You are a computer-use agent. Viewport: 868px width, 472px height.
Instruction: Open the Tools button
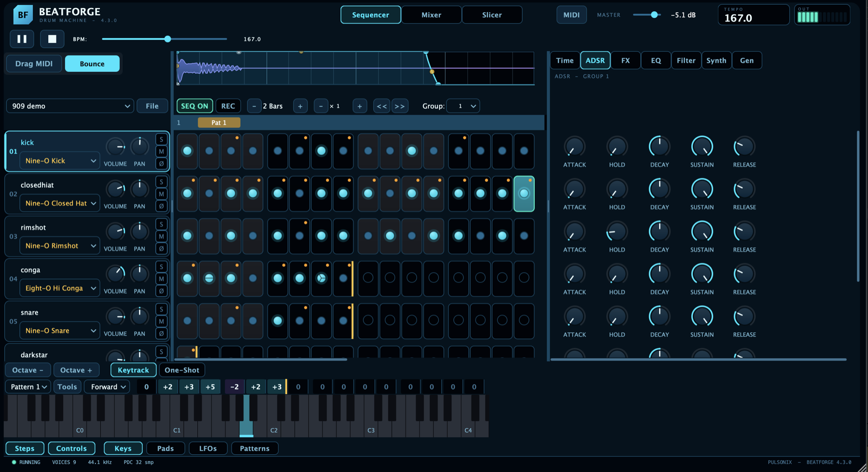67,387
